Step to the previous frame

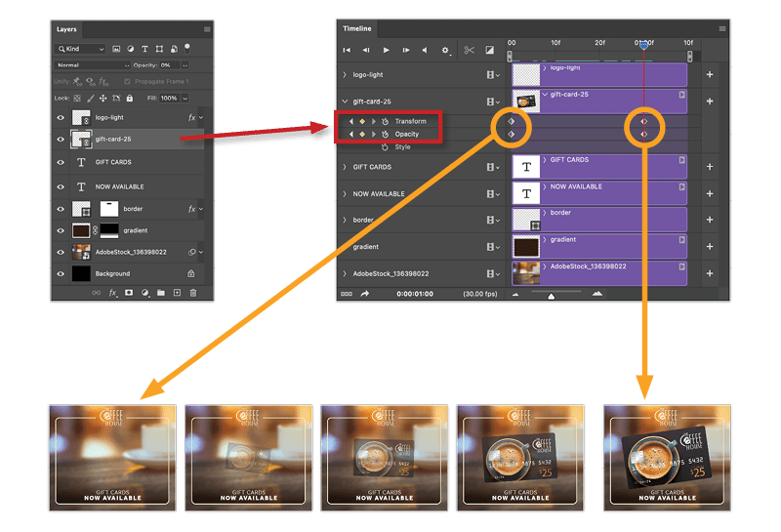coord(366,50)
